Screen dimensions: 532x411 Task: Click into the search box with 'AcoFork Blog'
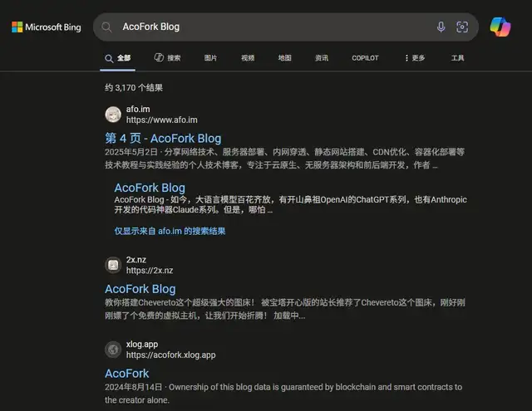click(x=274, y=27)
